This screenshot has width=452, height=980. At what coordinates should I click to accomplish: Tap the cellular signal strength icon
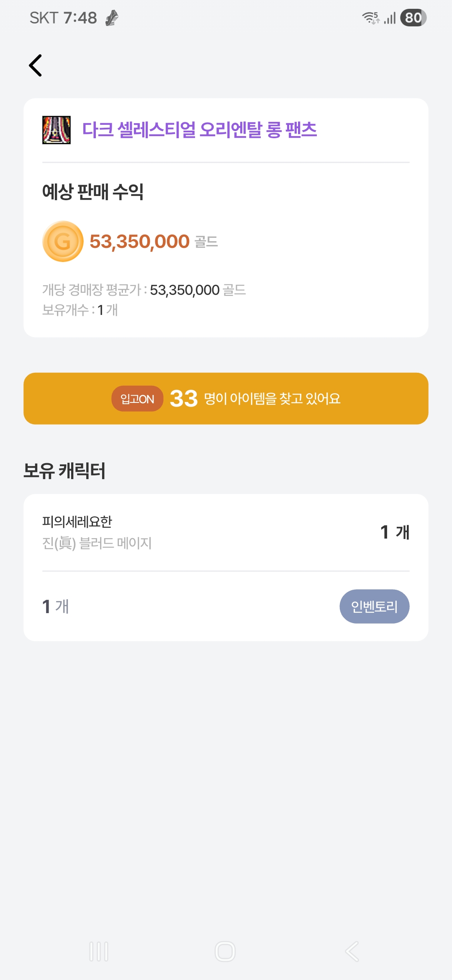click(x=390, y=18)
